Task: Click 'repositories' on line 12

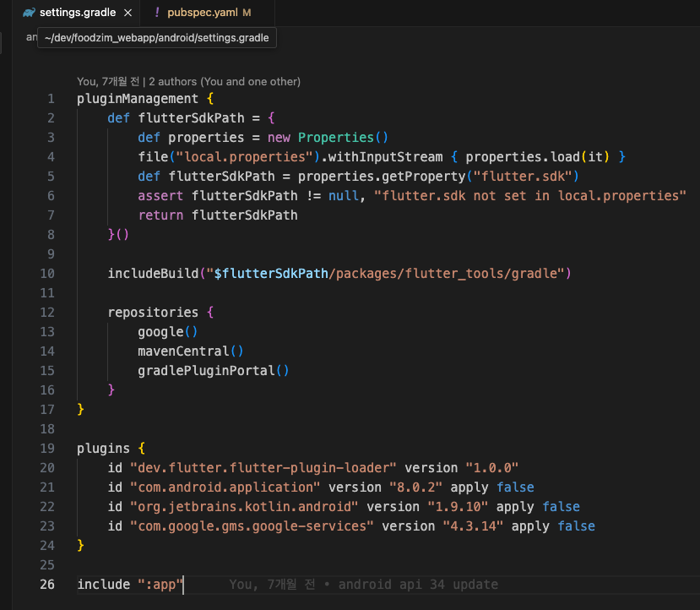Action: click(x=153, y=313)
